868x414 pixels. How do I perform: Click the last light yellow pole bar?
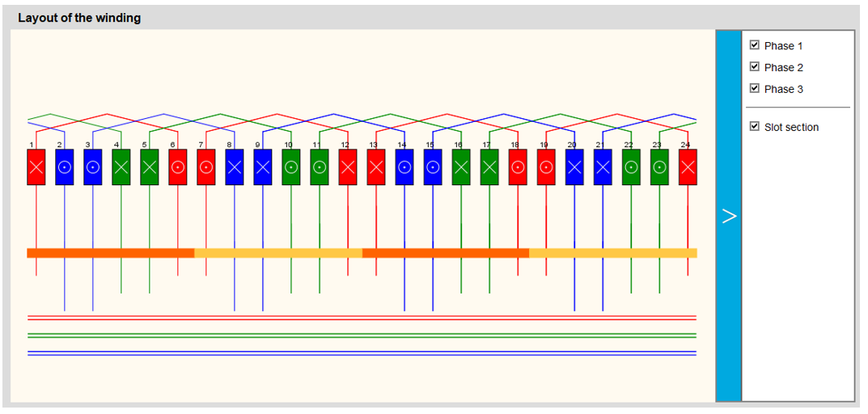[612, 253]
